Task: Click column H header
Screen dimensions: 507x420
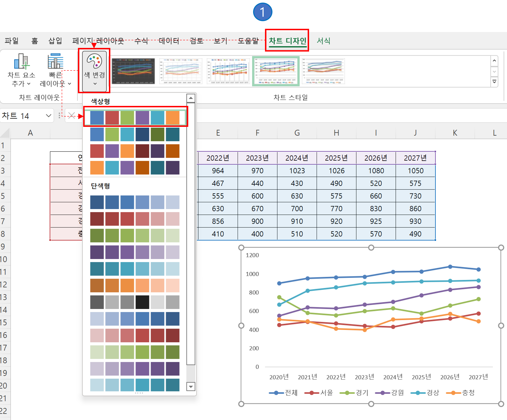Action: 336,133
